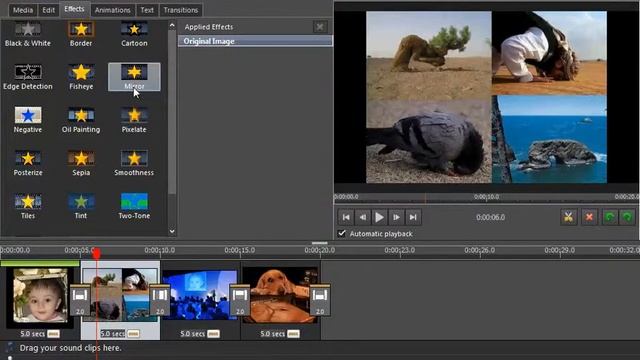Open the Text tab
640x360 pixels.
[147, 10]
